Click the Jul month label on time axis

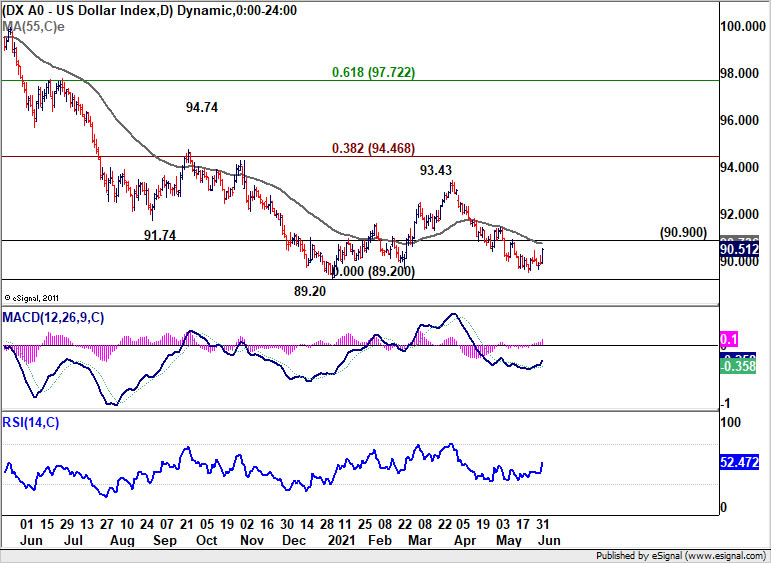click(x=74, y=540)
